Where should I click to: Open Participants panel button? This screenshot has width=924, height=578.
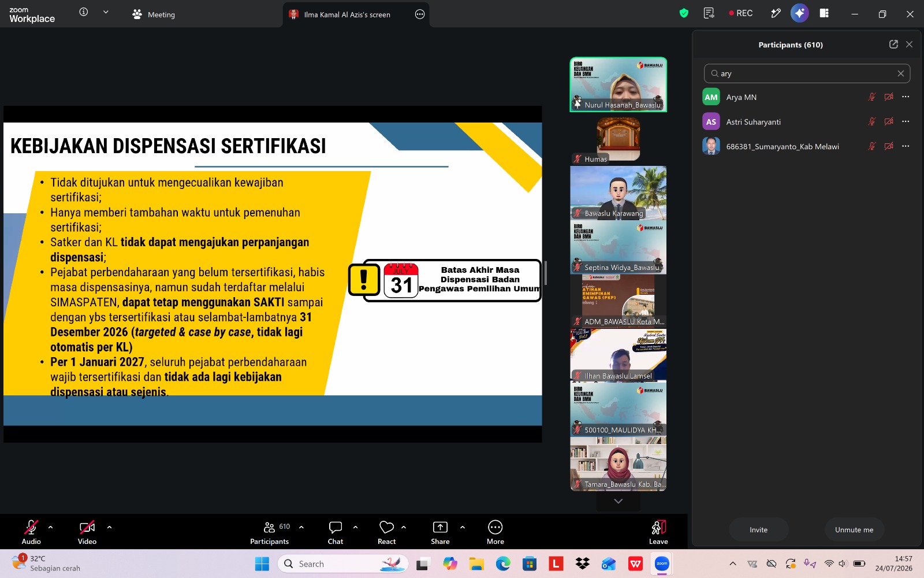[x=270, y=532]
